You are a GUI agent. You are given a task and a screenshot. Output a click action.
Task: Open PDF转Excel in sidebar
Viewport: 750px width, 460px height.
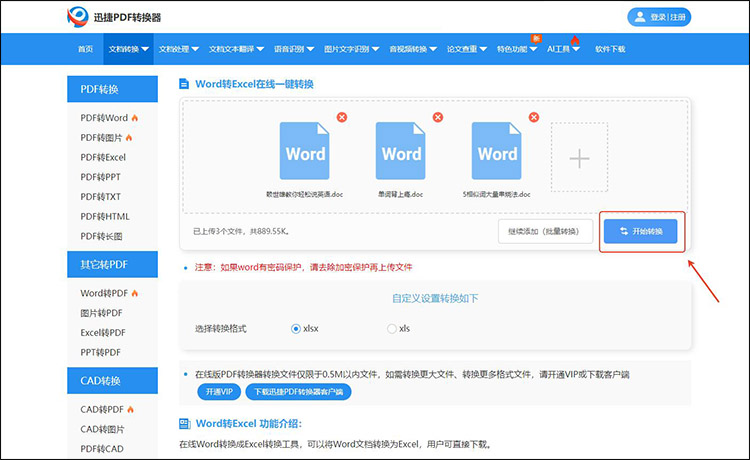[103, 157]
